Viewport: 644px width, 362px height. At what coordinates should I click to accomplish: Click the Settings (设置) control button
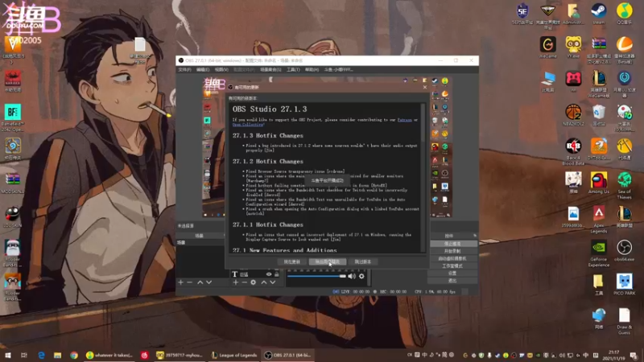click(452, 274)
